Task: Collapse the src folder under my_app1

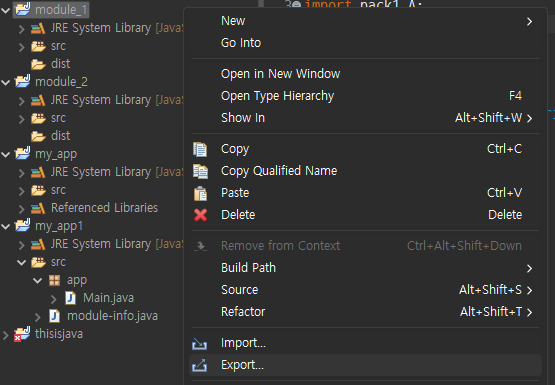Action: coord(22,262)
